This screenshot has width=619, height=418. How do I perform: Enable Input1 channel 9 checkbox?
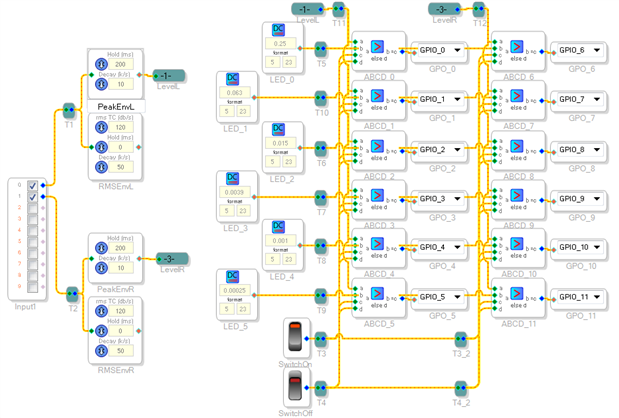pyautogui.click(x=32, y=287)
